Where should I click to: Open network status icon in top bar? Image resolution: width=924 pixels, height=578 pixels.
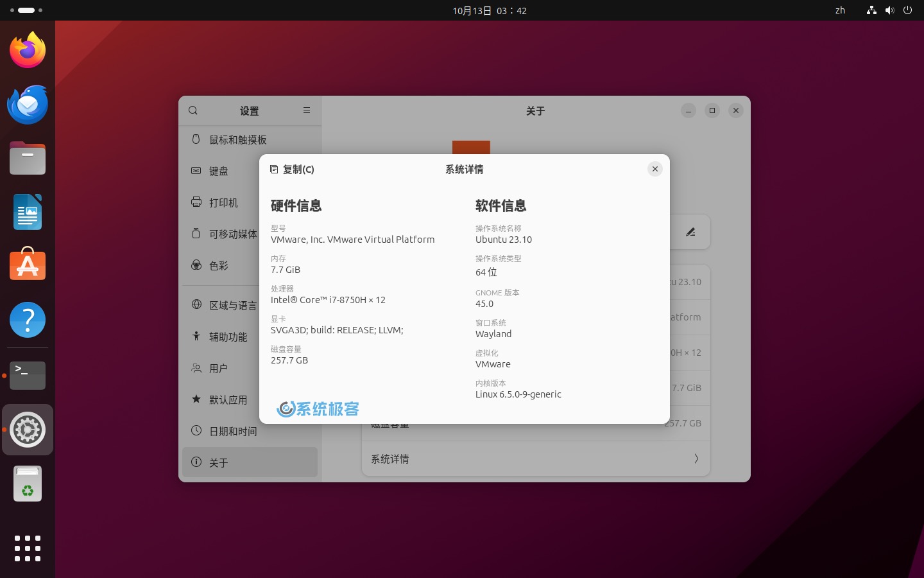tap(871, 10)
